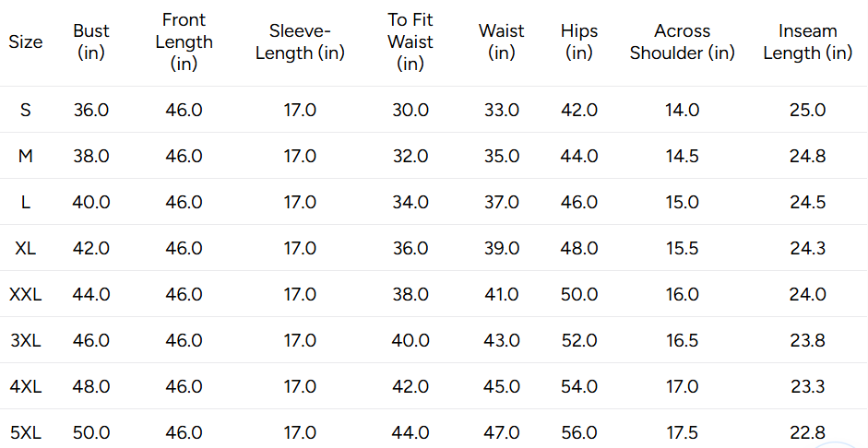868x448 pixels.
Task: Click the Front Length (in) header
Action: pos(184,41)
